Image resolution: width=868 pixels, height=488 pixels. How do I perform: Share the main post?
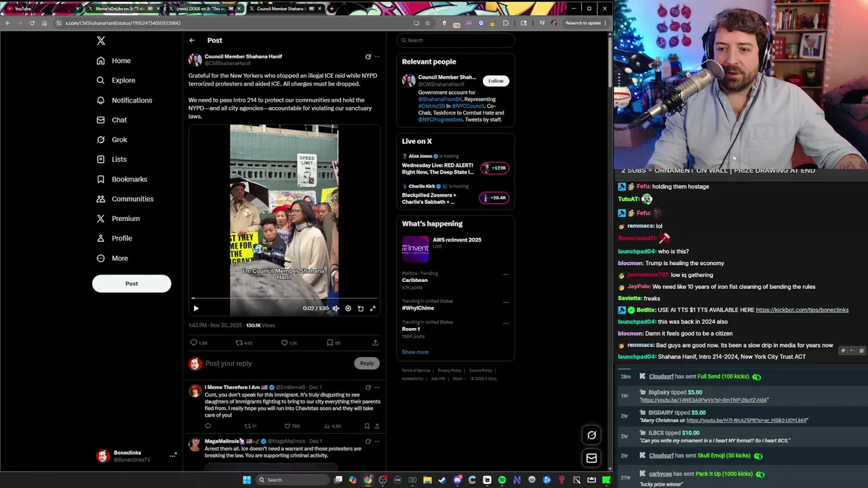(x=375, y=343)
